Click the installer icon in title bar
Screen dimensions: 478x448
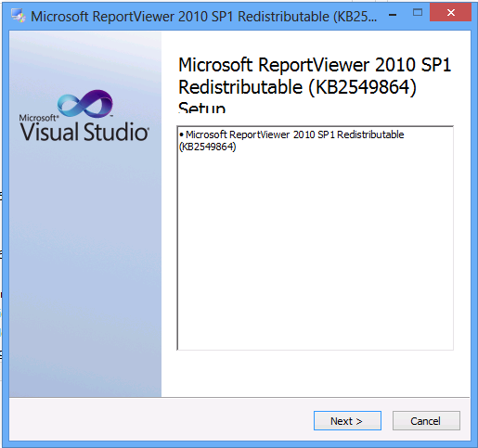[18, 16]
